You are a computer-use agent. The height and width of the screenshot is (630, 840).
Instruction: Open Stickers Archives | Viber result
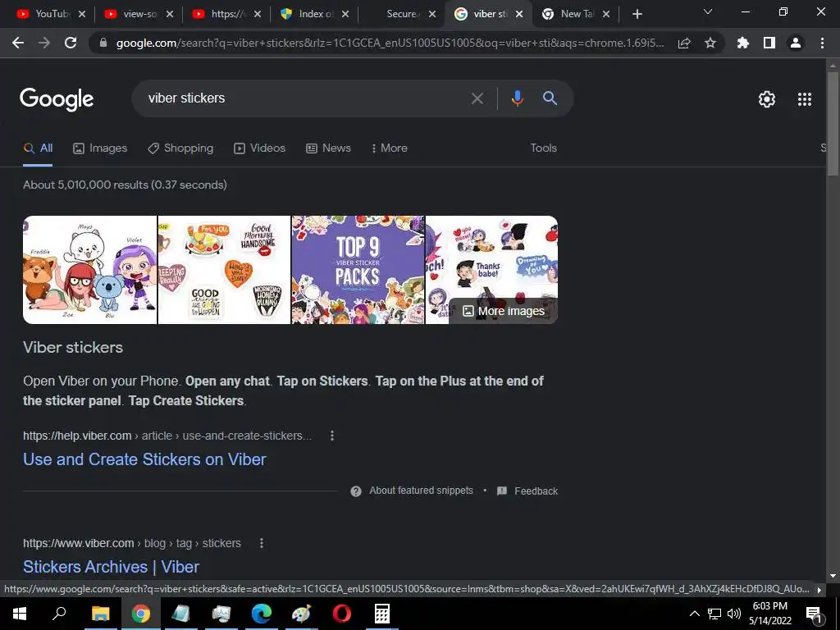[111, 567]
